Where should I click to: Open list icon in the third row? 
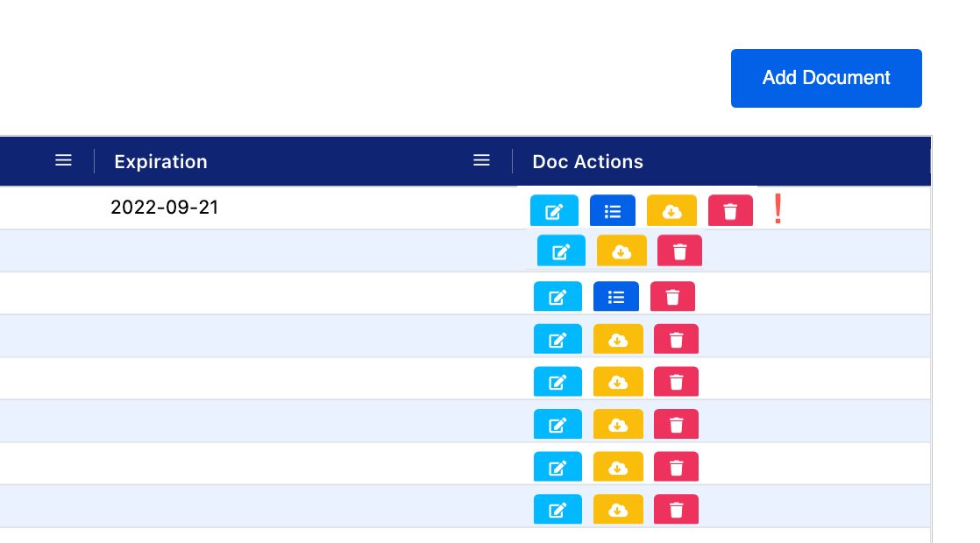click(616, 297)
